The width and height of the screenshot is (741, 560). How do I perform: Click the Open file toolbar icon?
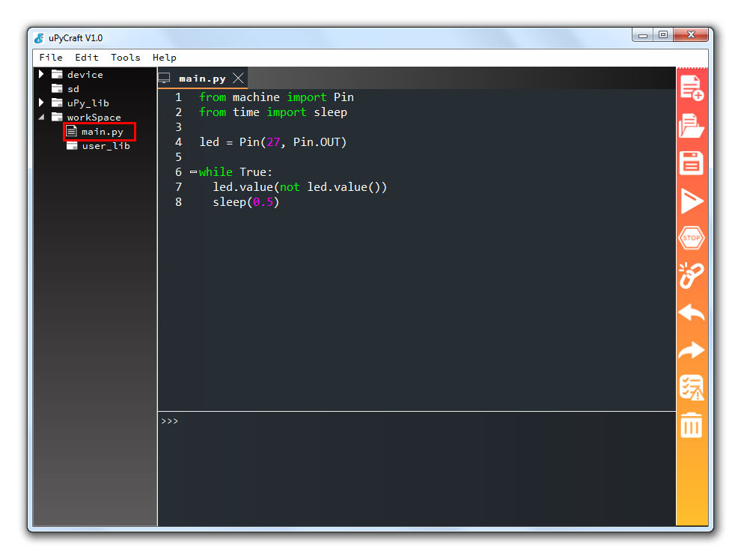692,126
